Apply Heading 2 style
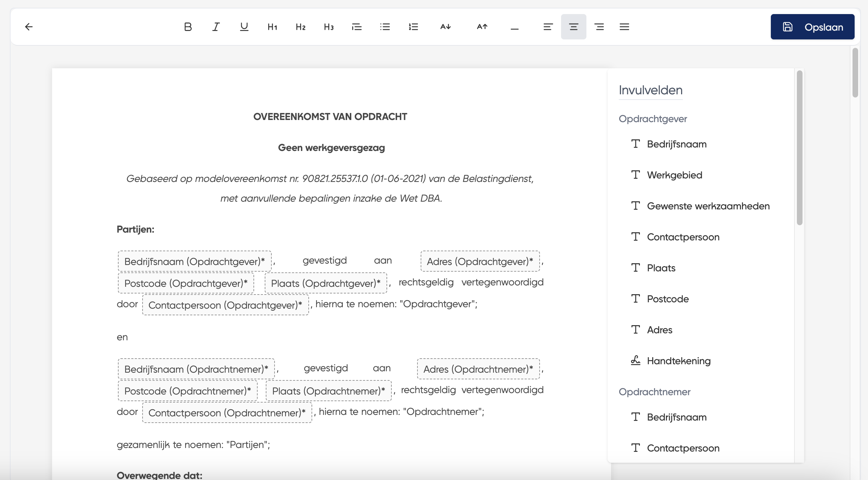 [301, 27]
